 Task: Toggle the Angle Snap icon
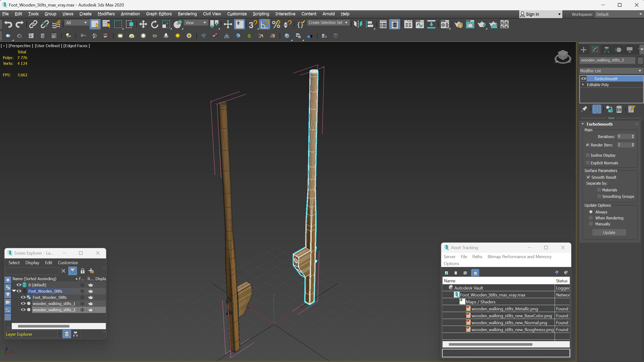[x=265, y=24]
